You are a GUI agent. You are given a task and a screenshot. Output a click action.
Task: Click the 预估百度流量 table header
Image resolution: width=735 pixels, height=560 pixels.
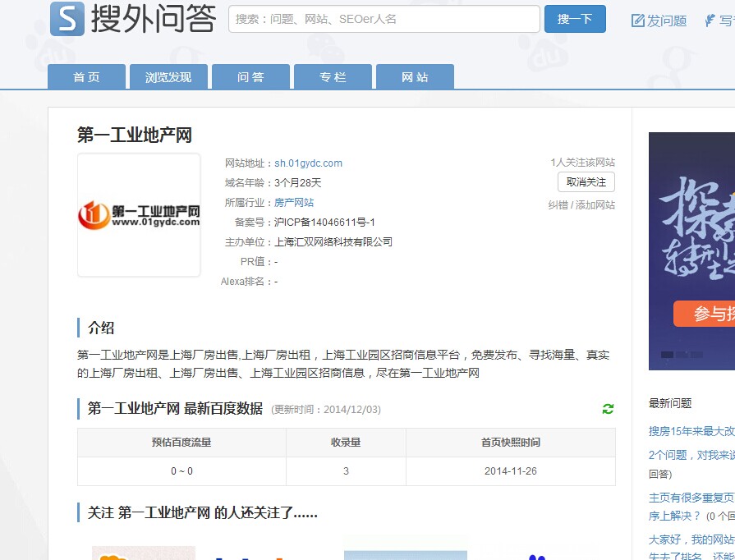[181, 443]
